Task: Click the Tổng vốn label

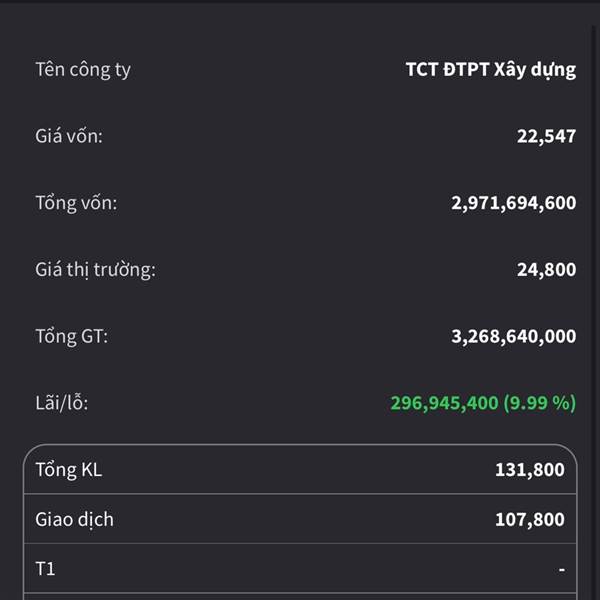Action: tap(76, 203)
